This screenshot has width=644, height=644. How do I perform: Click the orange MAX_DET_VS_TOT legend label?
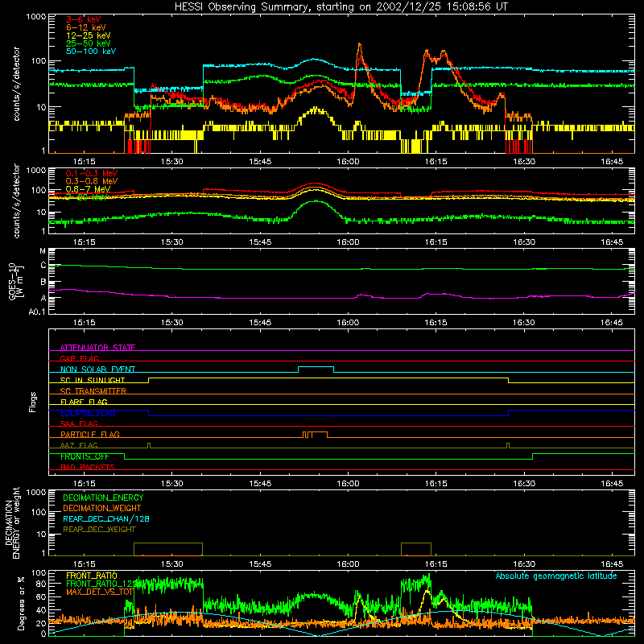pos(100,592)
